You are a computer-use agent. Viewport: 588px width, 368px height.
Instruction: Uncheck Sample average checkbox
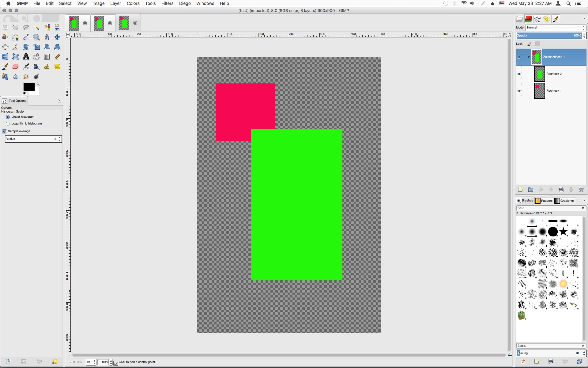[x=5, y=131]
